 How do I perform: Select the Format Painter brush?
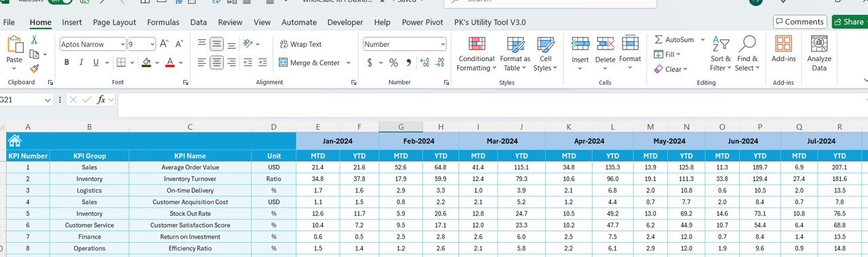[34, 68]
